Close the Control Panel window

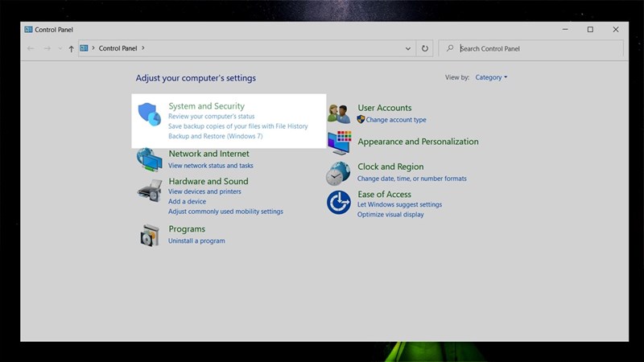point(616,30)
